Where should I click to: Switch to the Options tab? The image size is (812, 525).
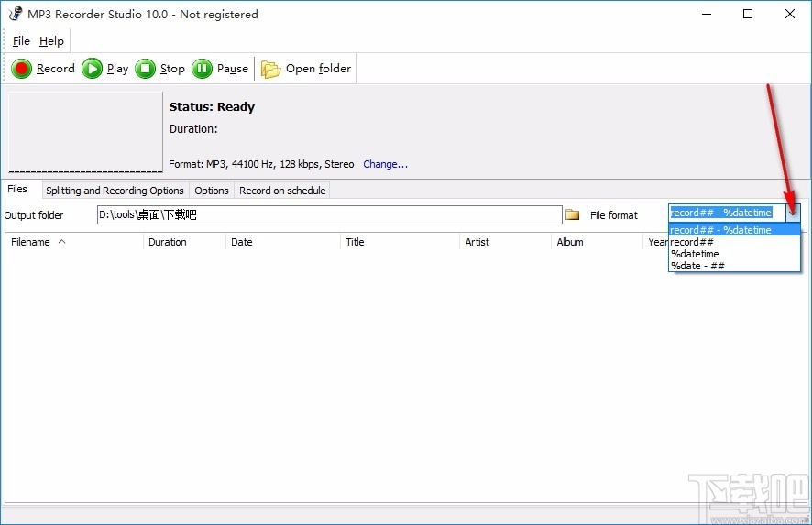point(212,191)
